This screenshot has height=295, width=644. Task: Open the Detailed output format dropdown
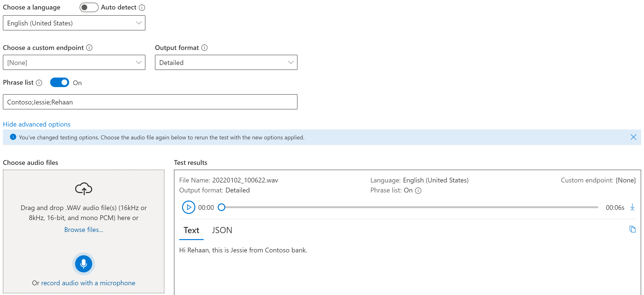coord(226,63)
